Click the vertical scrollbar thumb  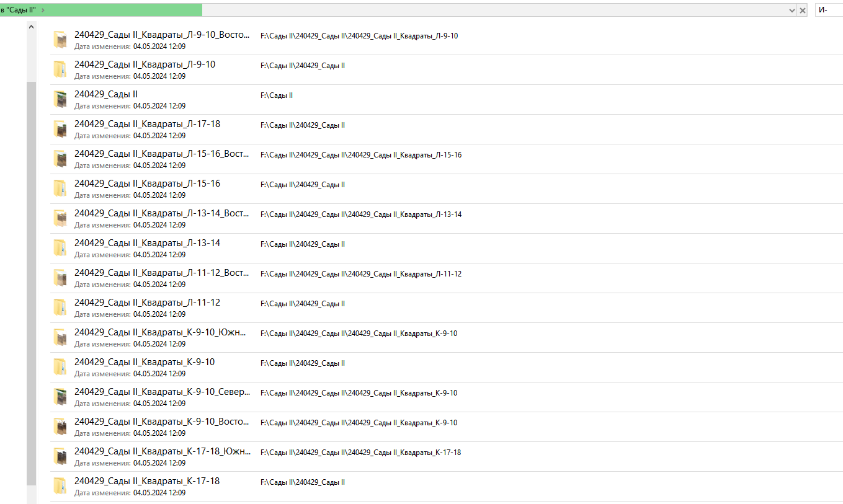[x=31, y=279]
